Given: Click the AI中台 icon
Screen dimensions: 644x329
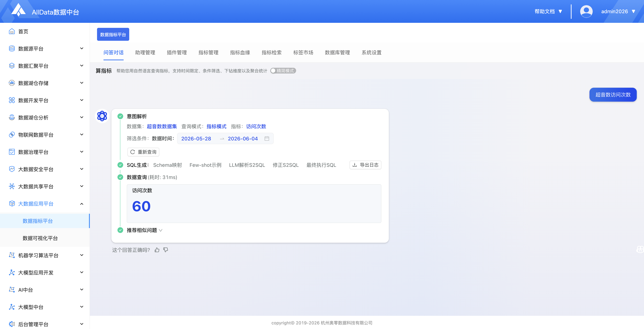Looking at the screenshot, I should point(12,290).
